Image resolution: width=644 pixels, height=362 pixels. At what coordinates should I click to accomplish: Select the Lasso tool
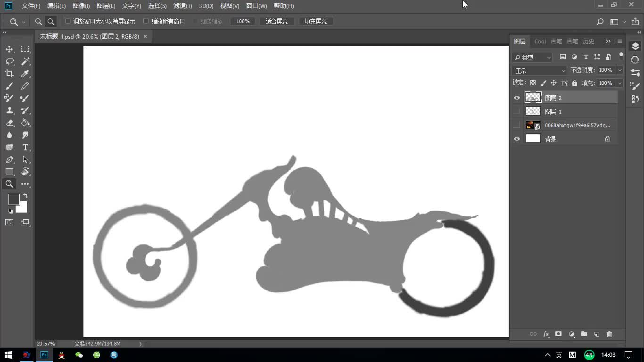[x=9, y=61]
